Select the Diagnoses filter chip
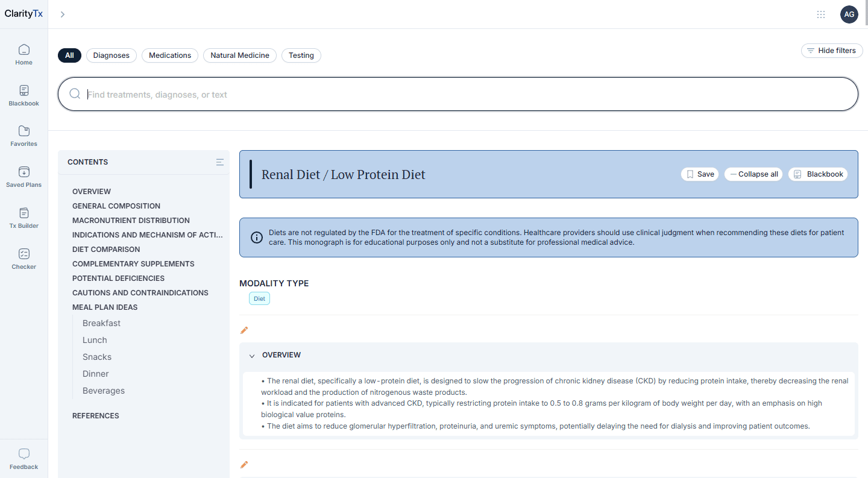 tap(112, 55)
